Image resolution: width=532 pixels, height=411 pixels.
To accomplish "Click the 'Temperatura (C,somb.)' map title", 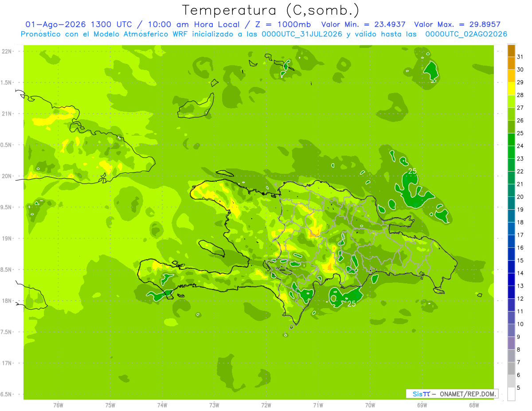I will click(271, 10).
